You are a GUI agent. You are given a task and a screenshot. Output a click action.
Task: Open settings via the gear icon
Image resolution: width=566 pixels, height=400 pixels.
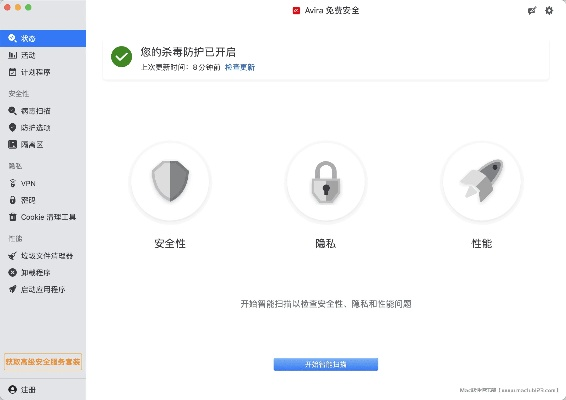[x=549, y=10]
